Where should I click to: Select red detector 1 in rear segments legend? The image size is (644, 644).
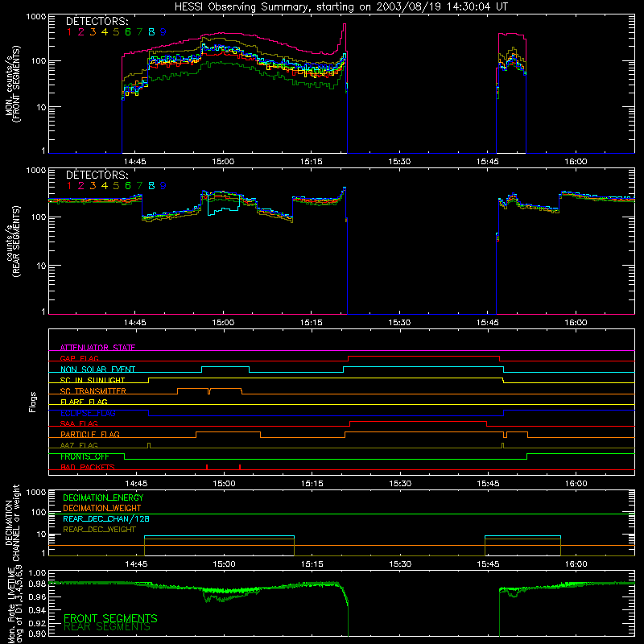point(69,186)
